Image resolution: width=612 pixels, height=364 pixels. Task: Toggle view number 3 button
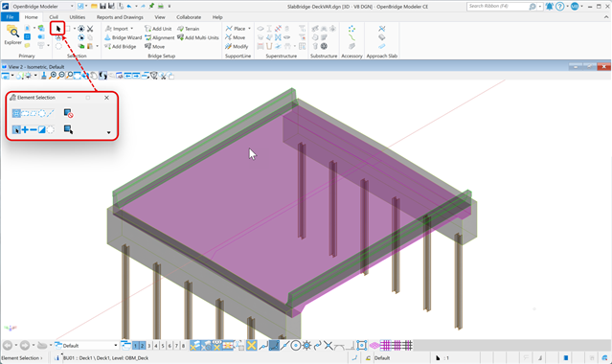tap(149, 346)
